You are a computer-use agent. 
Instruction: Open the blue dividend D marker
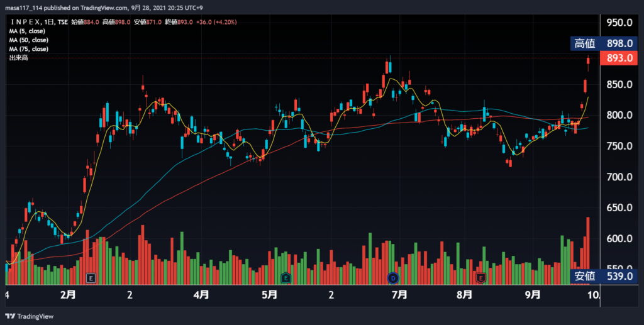click(393, 278)
